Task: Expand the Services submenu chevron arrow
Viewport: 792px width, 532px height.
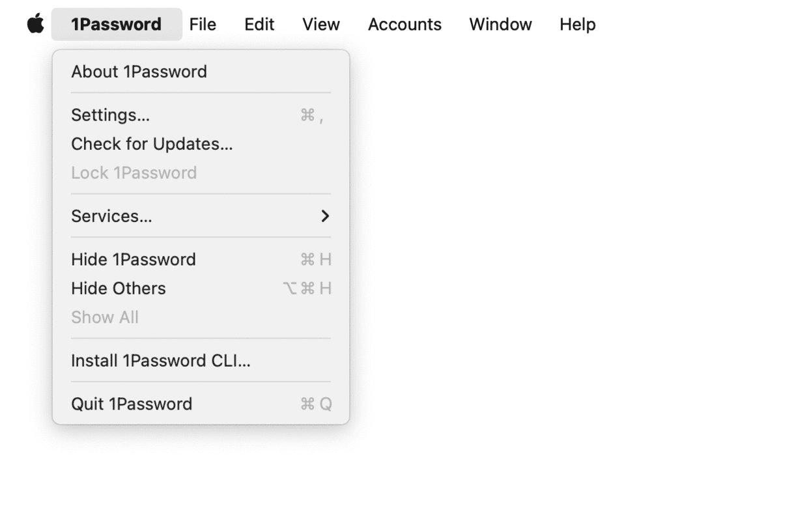Action: (325, 216)
